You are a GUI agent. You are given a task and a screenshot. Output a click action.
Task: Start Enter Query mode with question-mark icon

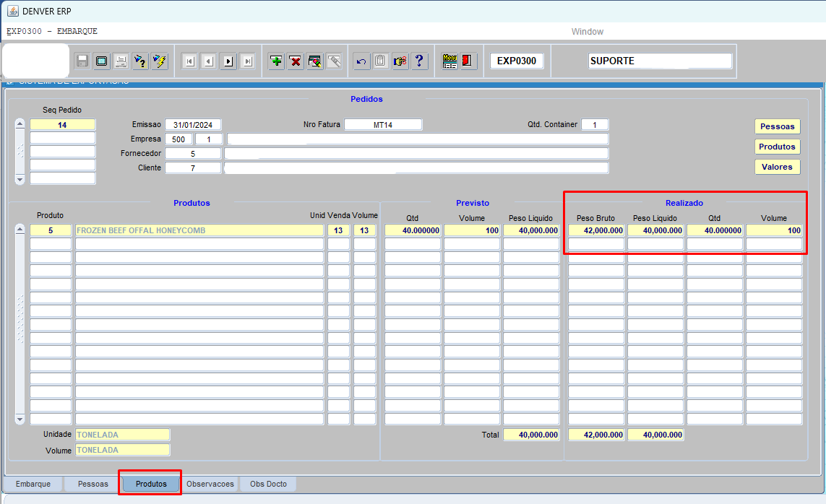click(140, 61)
